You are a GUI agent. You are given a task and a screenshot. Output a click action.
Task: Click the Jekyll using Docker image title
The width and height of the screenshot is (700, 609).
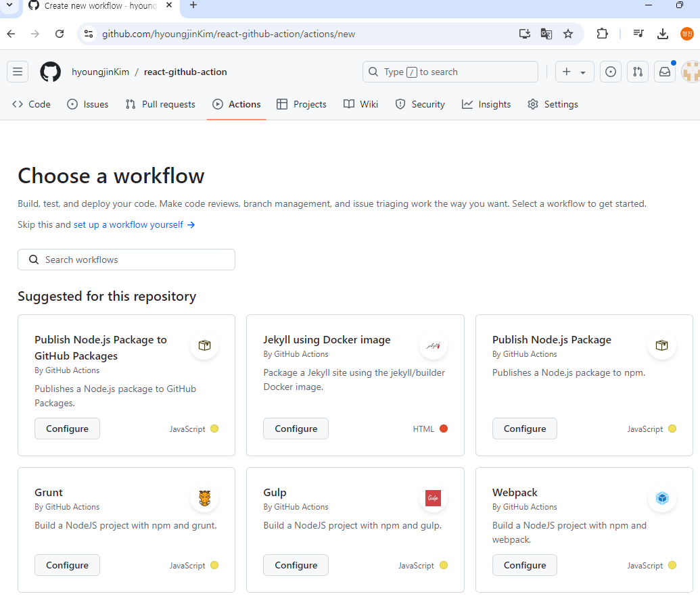click(x=327, y=340)
